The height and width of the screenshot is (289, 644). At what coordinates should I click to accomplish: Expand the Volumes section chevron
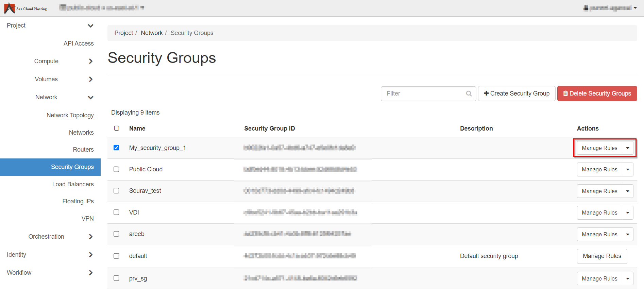click(90, 79)
